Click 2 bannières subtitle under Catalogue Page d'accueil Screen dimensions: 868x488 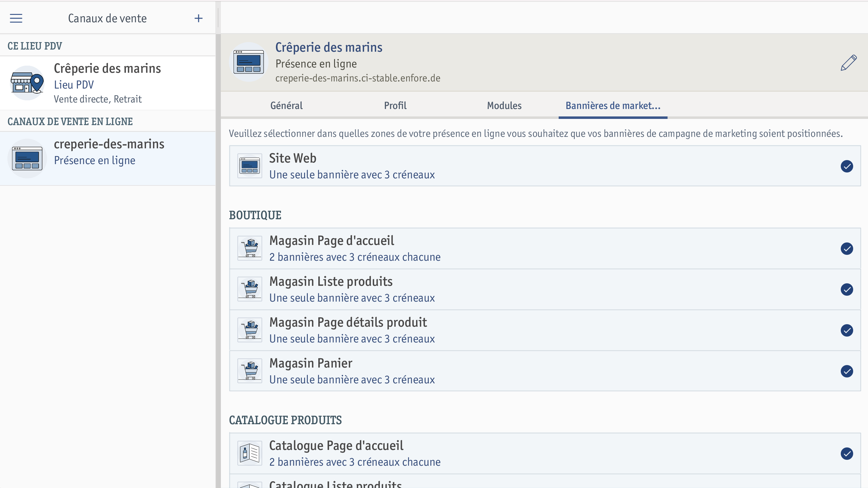tap(355, 462)
